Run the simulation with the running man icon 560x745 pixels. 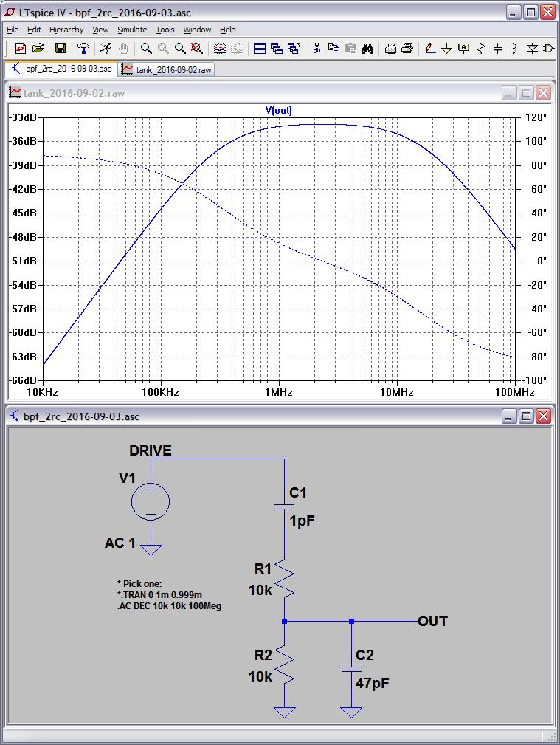click(x=106, y=48)
